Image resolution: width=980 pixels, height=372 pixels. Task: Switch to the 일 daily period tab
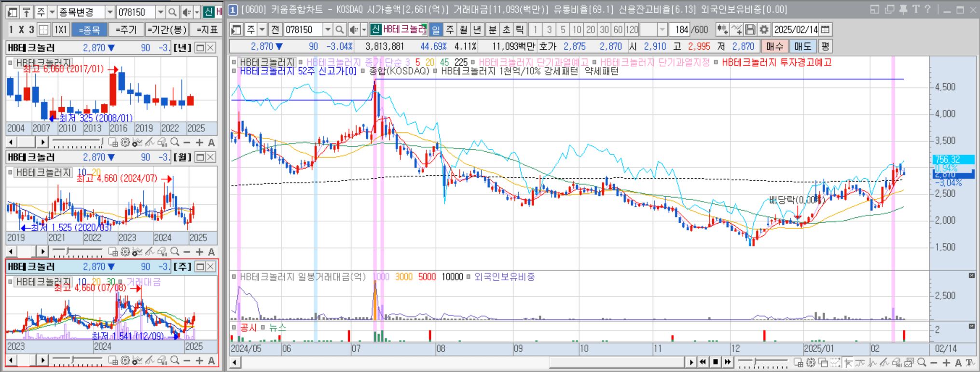click(x=436, y=30)
